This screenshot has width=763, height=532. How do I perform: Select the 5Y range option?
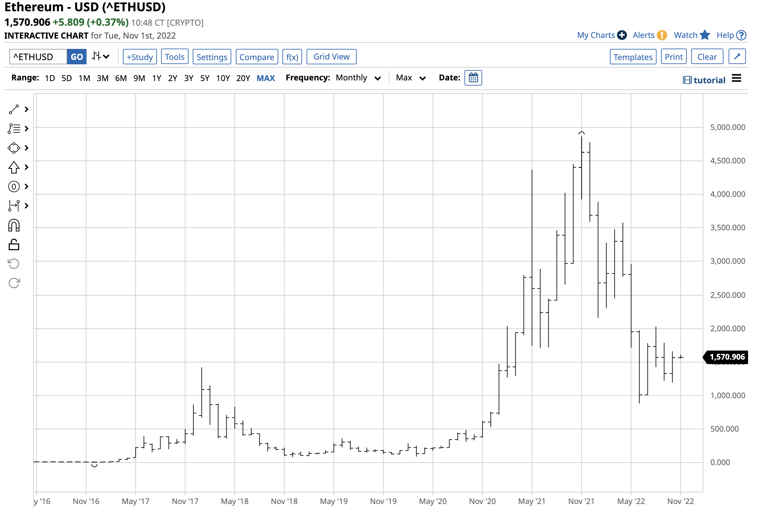(205, 78)
